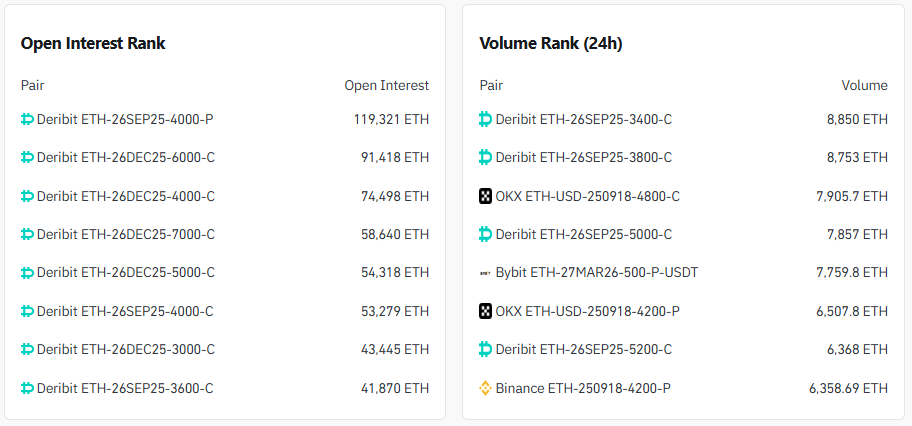Open pair Deribit ETH-26DEC25-6000-C
912x426 pixels.
126,157
